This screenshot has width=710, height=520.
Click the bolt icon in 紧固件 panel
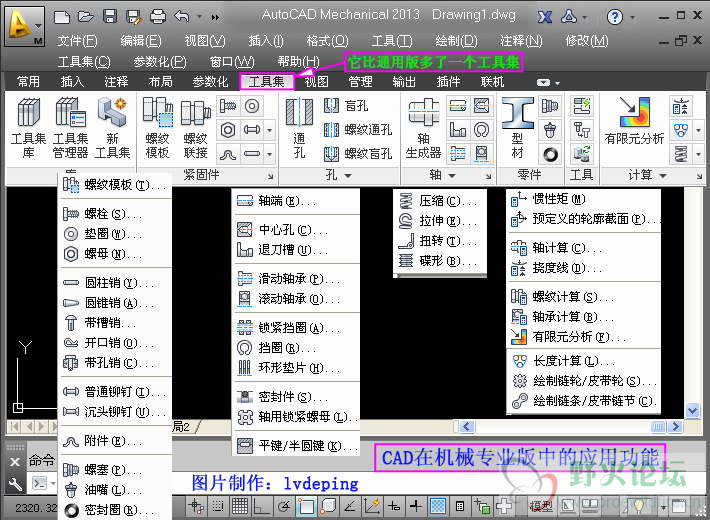tap(228, 106)
